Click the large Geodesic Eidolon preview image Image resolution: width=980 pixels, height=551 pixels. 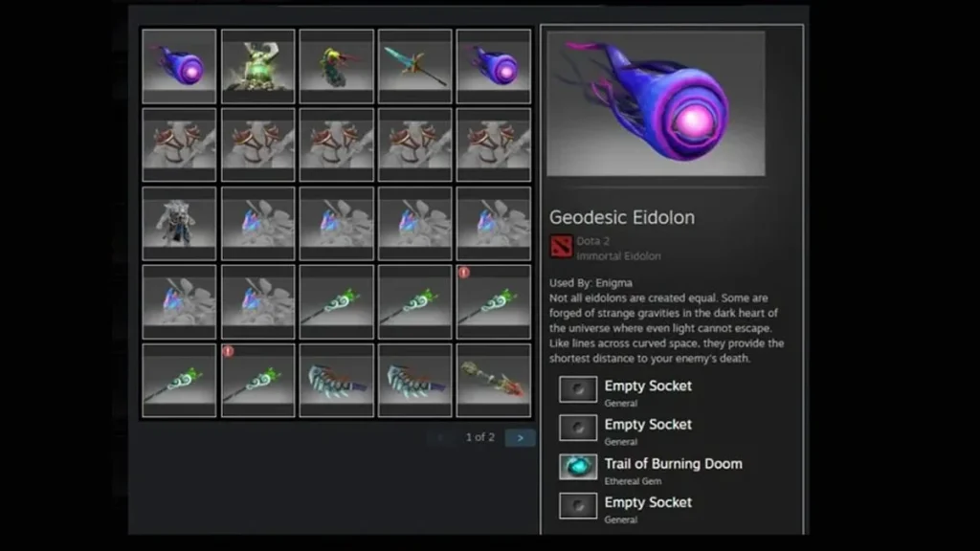(x=656, y=103)
